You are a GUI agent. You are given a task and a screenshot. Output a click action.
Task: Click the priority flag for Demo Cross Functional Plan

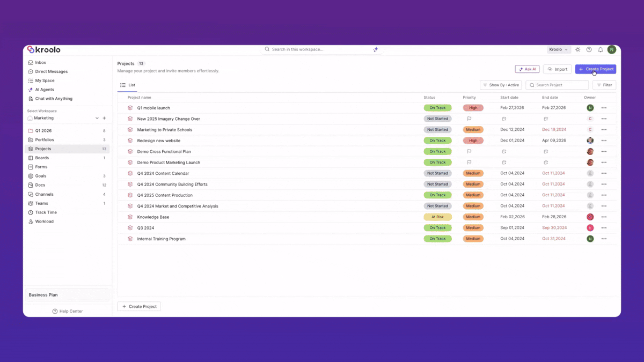pyautogui.click(x=469, y=151)
